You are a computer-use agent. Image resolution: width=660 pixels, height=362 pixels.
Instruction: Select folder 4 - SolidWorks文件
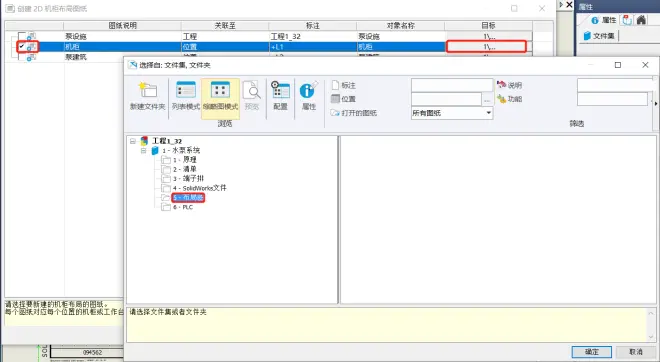coord(200,188)
